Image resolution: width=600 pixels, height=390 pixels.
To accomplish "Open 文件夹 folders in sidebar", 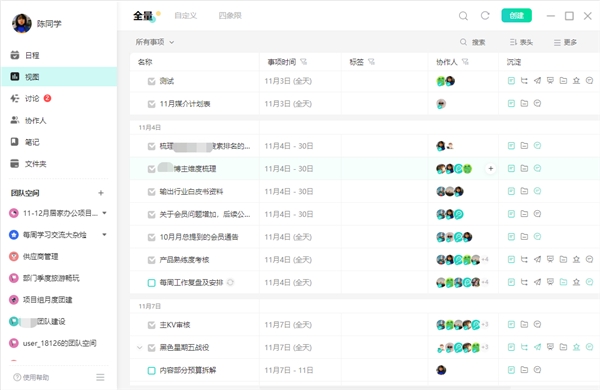I will pos(28,164).
